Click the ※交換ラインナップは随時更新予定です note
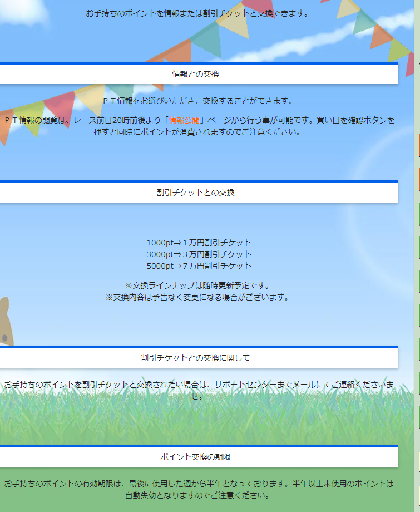The width and height of the screenshot is (420, 512). pyautogui.click(x=197, y=285)
